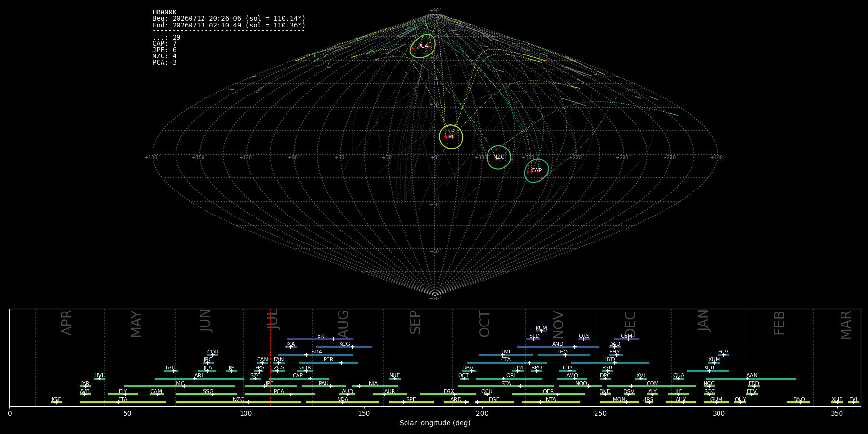Click the red dashed current solar longitude line
Image resolution: width=868 pixels, height=434 pixels.
click(x=271, y=357)
